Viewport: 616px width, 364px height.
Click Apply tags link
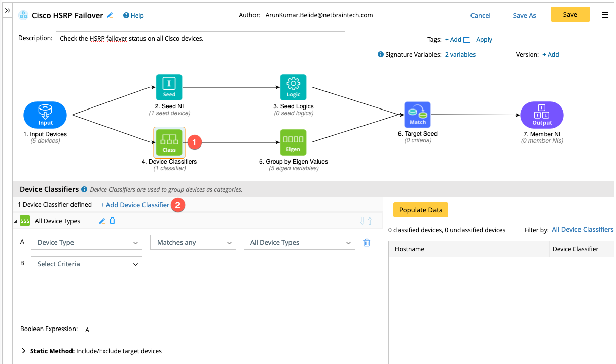tap(484, 40)
